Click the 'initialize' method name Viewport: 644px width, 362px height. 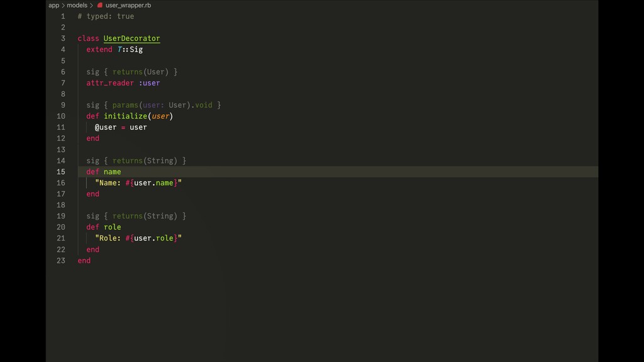click(125, 116)
